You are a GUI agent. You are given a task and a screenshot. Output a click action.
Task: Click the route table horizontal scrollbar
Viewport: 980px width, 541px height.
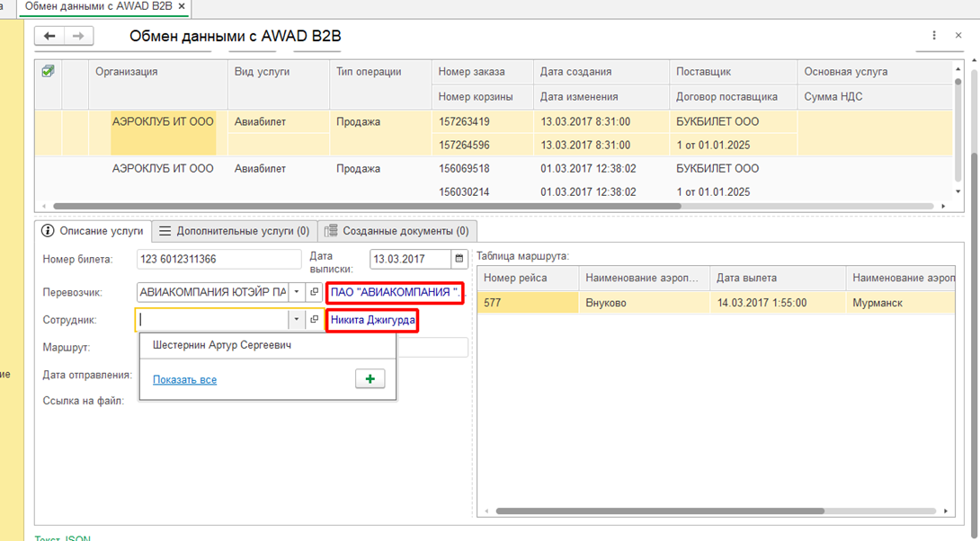point(659,511)
